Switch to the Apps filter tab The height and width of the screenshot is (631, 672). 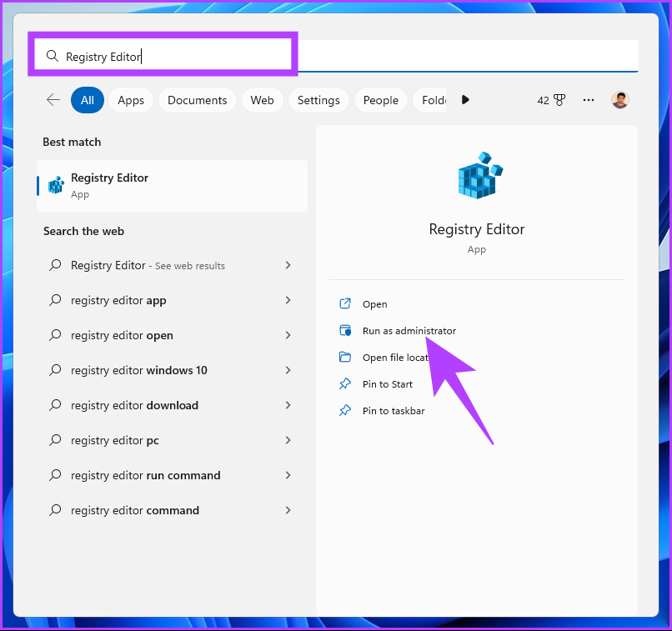pyautogui.click(x=131, y=100)
